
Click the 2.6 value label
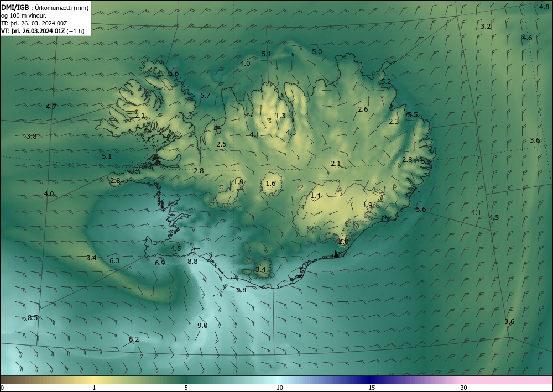point(363,109)
